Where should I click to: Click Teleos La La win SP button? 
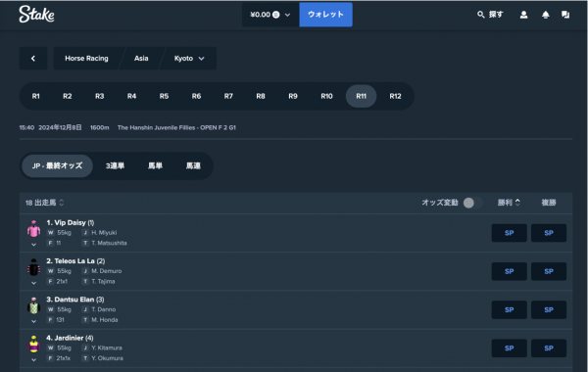click(510, 271)
